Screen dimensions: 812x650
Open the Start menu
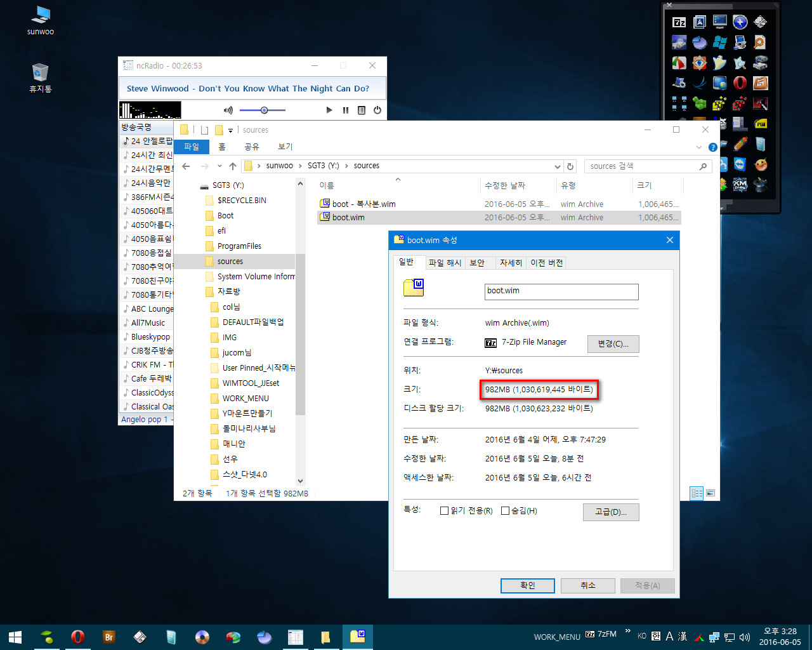tap(16, 637)
